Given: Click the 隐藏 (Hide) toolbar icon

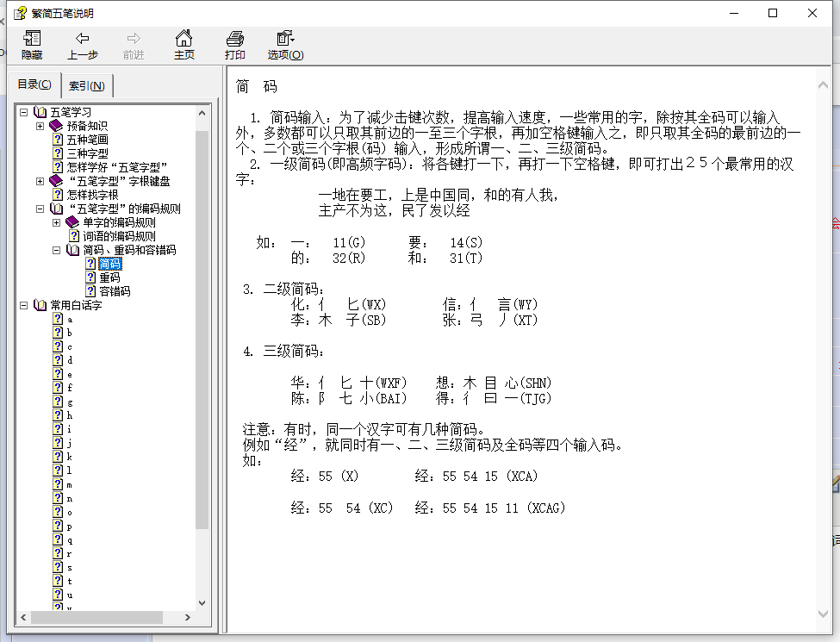Looking at the screenshot, I should point(32,45).
